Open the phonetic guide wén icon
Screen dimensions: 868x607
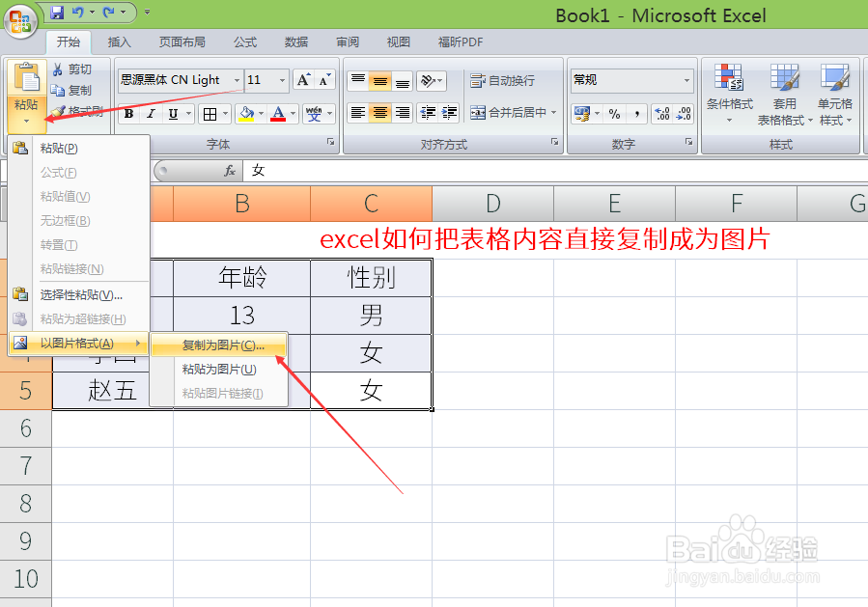314,114
